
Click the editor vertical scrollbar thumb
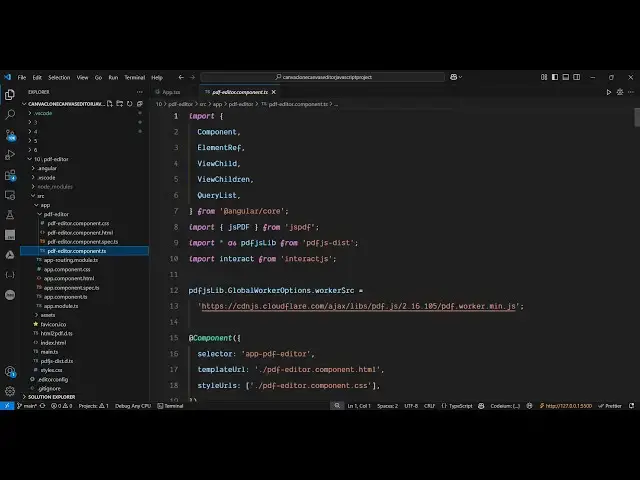point(637,118)
